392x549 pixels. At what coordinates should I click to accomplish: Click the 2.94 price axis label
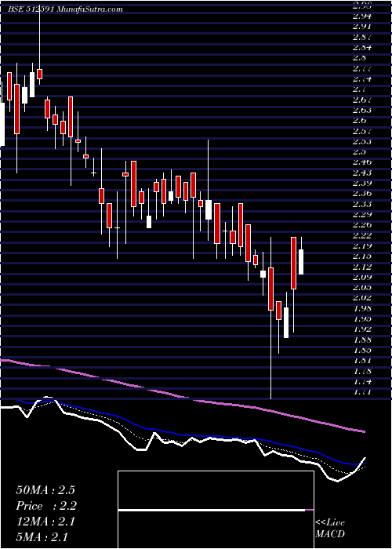(361, 16)
